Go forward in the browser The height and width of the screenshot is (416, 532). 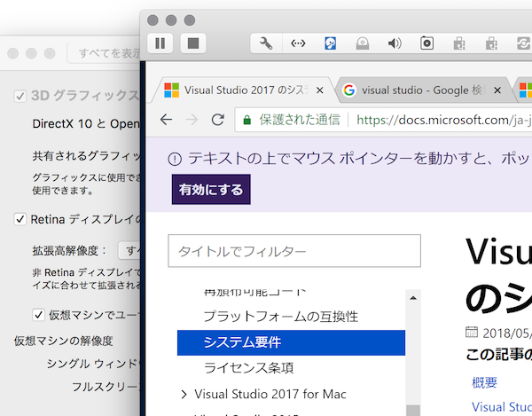[192, 120]
